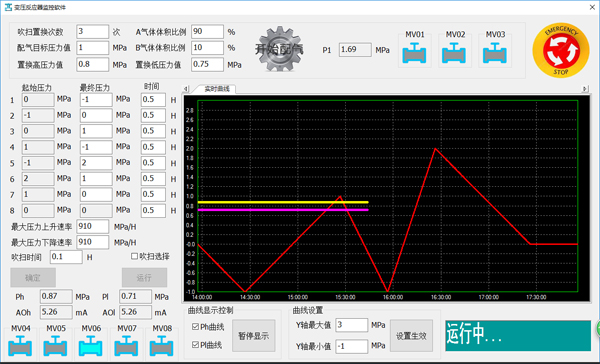Click the Y轴最大值 input field
Viewport: 600px width, 364px height.
[352, 325]
